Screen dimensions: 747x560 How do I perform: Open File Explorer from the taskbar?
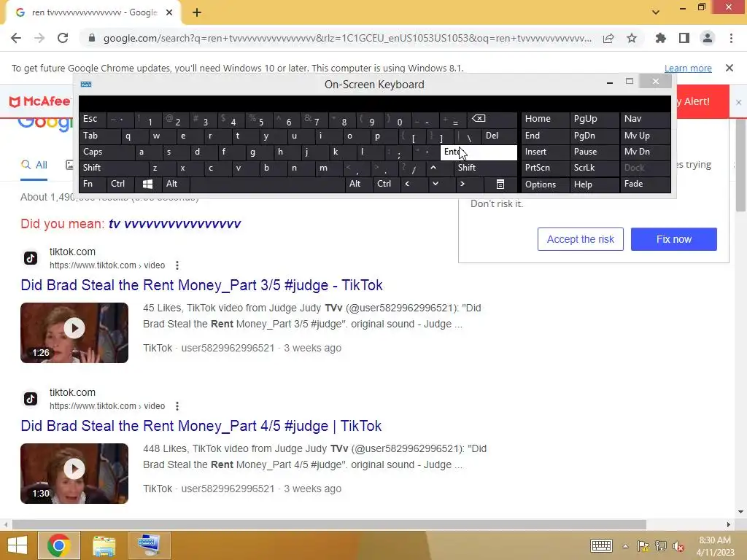click(x=104, y=545)
